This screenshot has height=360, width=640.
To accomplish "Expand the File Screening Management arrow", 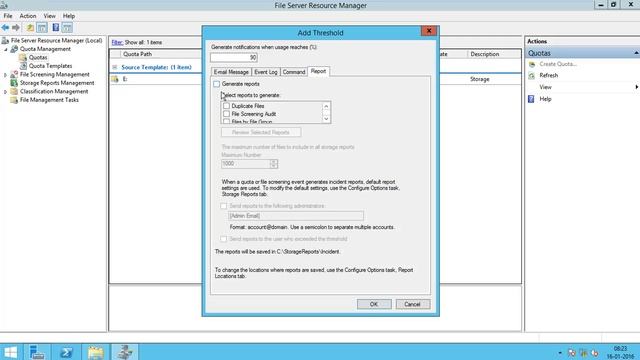I will [x=6, y=75].
